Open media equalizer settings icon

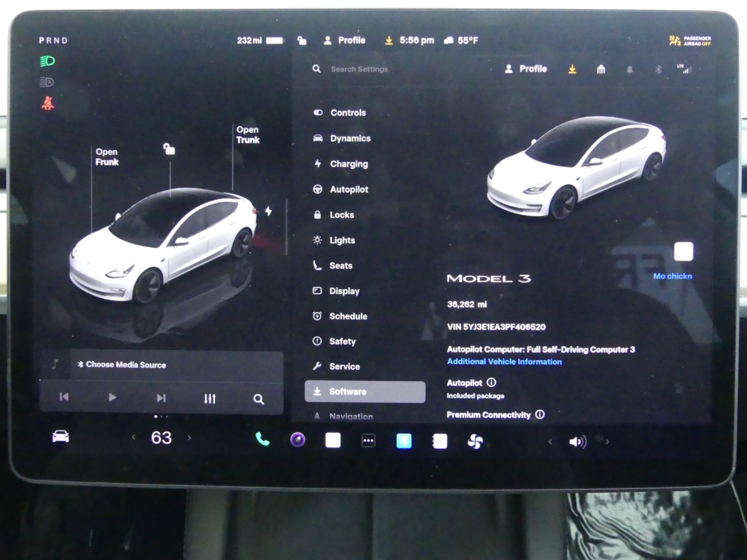tap(210, 398)
